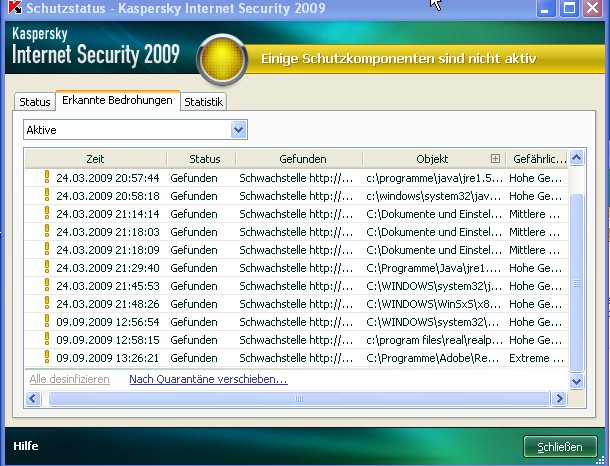
Task: Click warning icon of 24.03.2009 20:57:44 row
Action: [47, 177]
